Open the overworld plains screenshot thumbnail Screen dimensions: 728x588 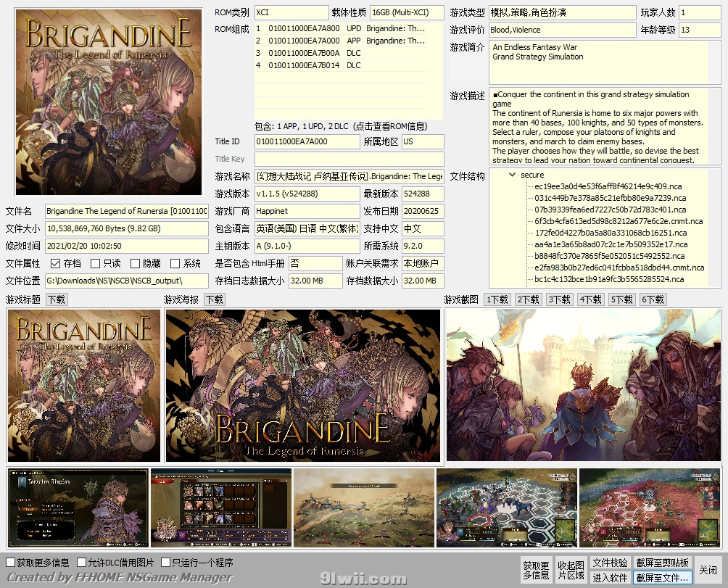(x=364, y=508)
